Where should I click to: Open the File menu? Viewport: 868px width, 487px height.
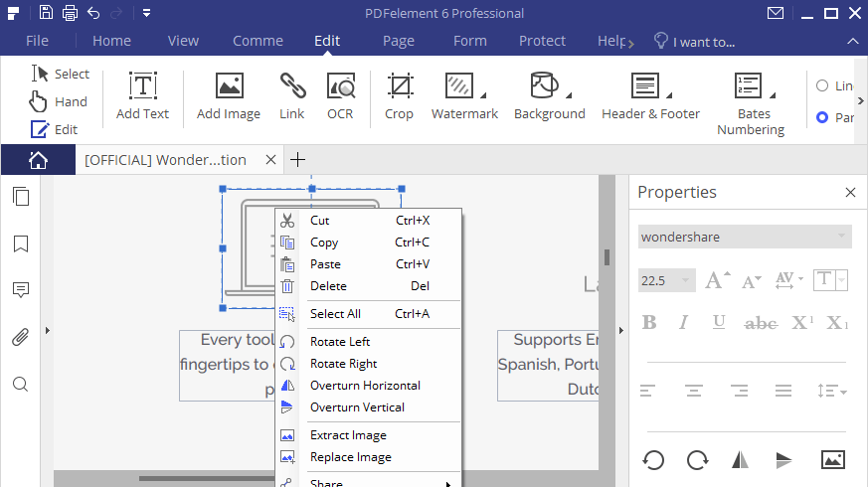click(37, 41)
